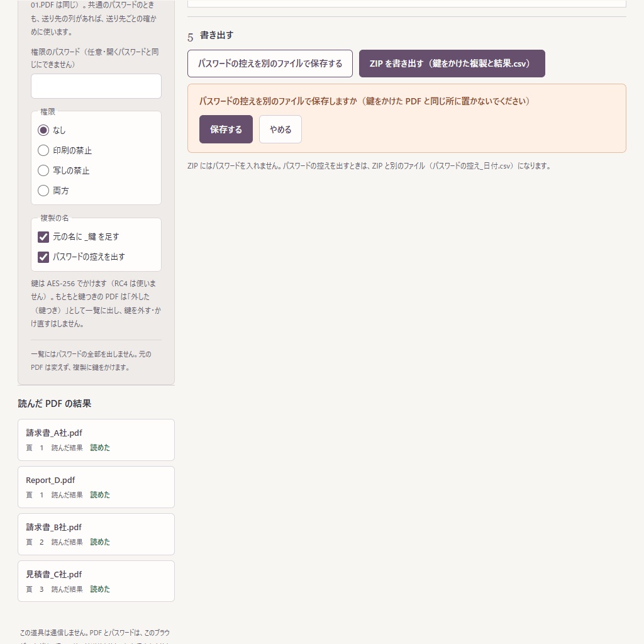Click the 権限 group label
This screenshot has height=644, width=644.
[48, 112]
